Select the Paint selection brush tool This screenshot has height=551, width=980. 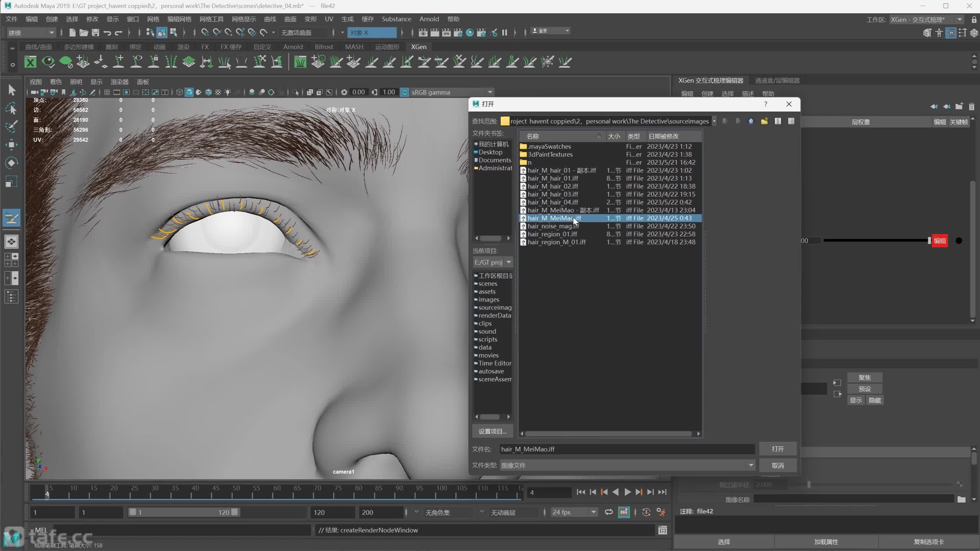(x=11, y=127)
